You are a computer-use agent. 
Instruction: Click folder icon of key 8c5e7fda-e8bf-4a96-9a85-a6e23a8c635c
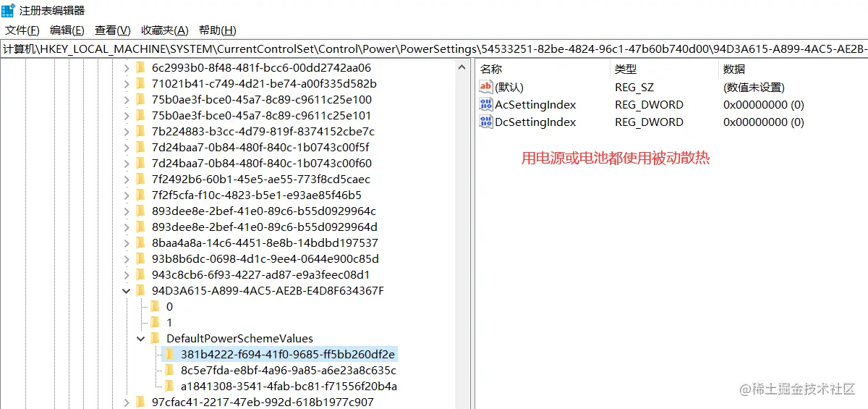169,370
